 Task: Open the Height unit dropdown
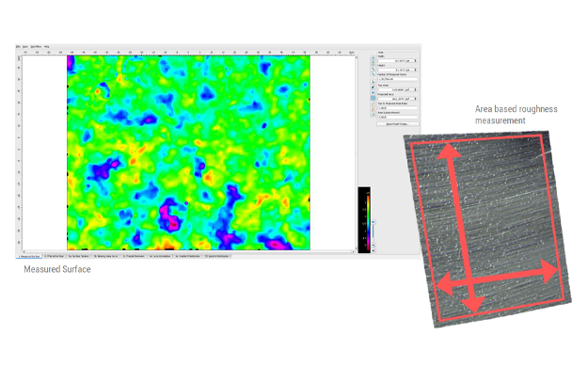(411, 70)
